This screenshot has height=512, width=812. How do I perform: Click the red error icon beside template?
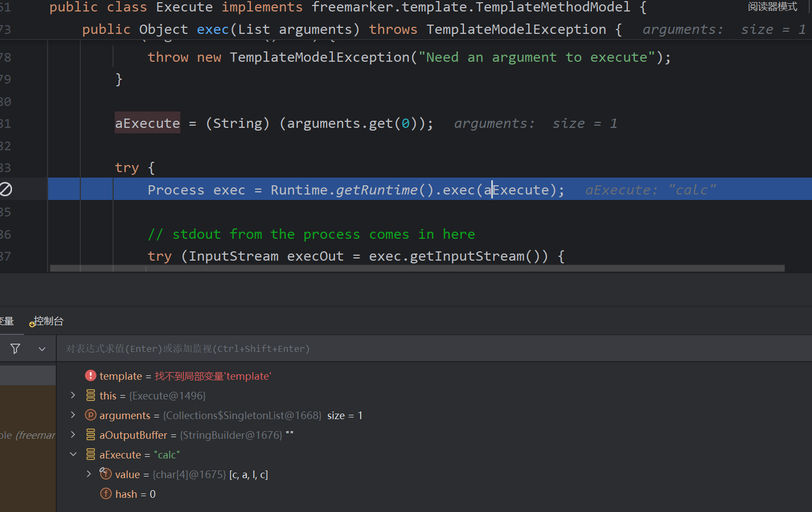[91, 376]
